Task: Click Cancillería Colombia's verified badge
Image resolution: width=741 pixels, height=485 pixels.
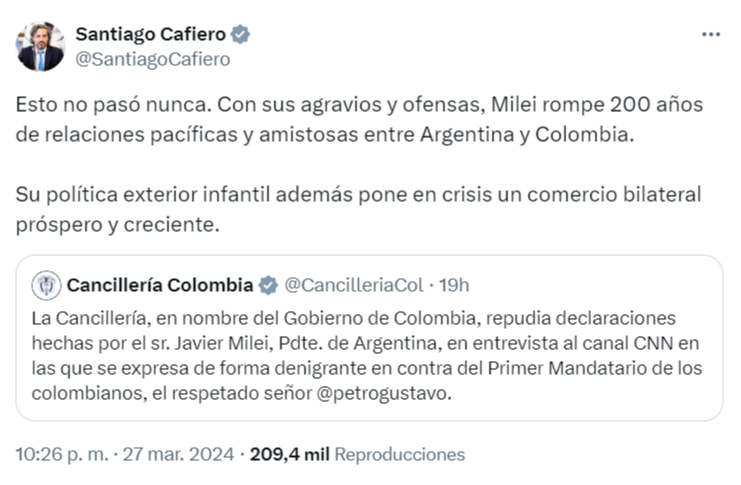Action: [x=269, y=286]
